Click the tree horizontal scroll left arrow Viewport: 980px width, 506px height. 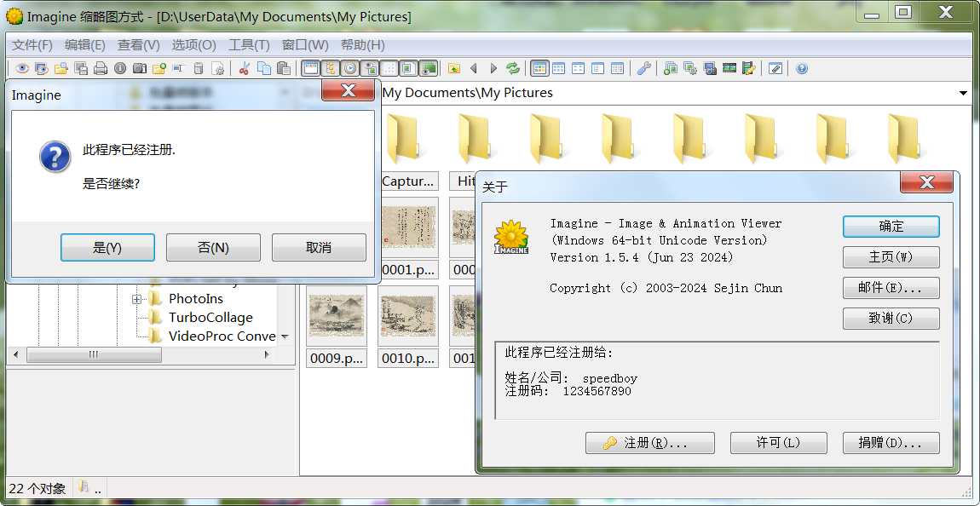(15, 355)
